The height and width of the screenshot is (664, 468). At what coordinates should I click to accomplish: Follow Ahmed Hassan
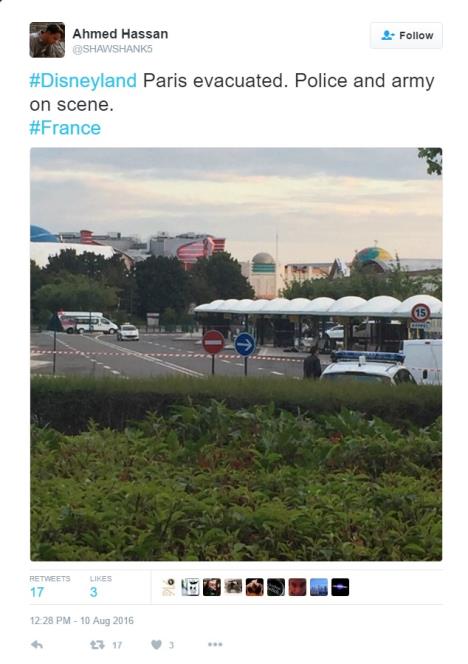(407, 36)
